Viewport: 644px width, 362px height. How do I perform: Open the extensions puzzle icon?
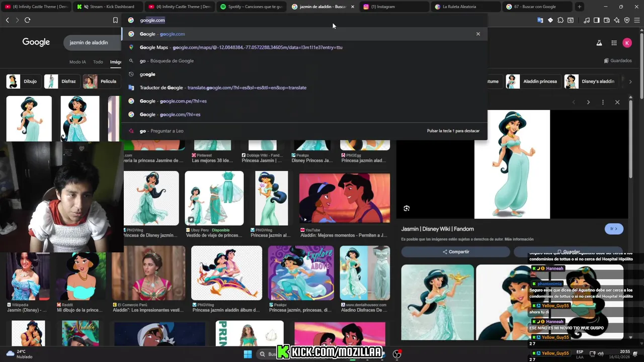tap(560, 20)
